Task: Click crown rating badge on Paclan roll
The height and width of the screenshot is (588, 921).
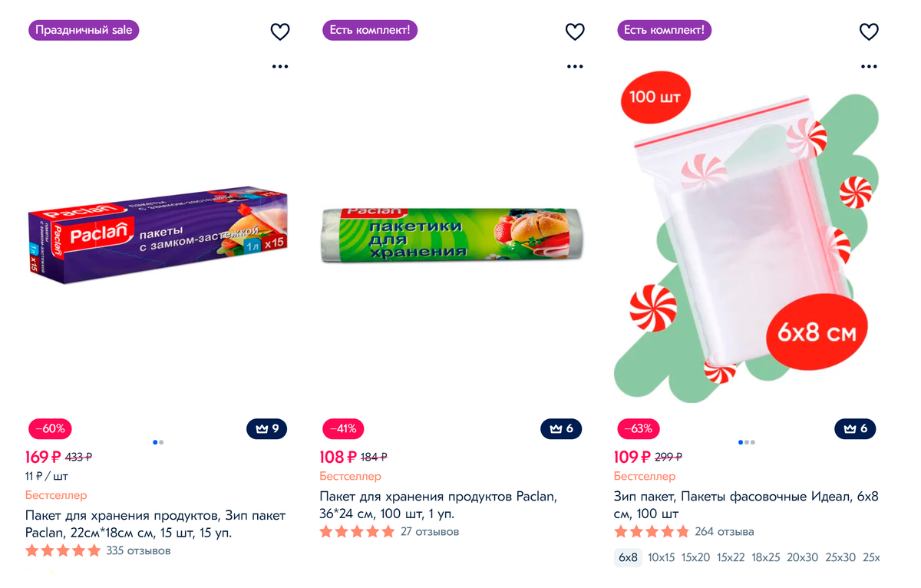Action: [x=561, y=428]
